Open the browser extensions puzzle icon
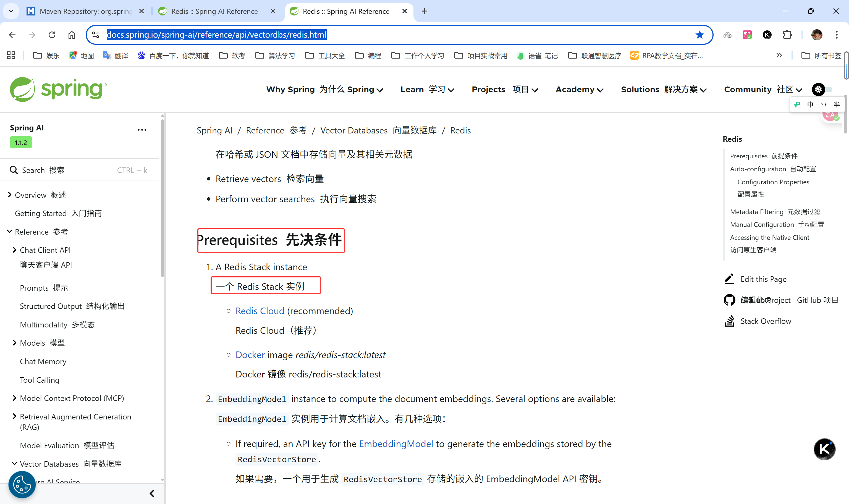The width and height of the screenshot is (849, 504). (787, 35)
